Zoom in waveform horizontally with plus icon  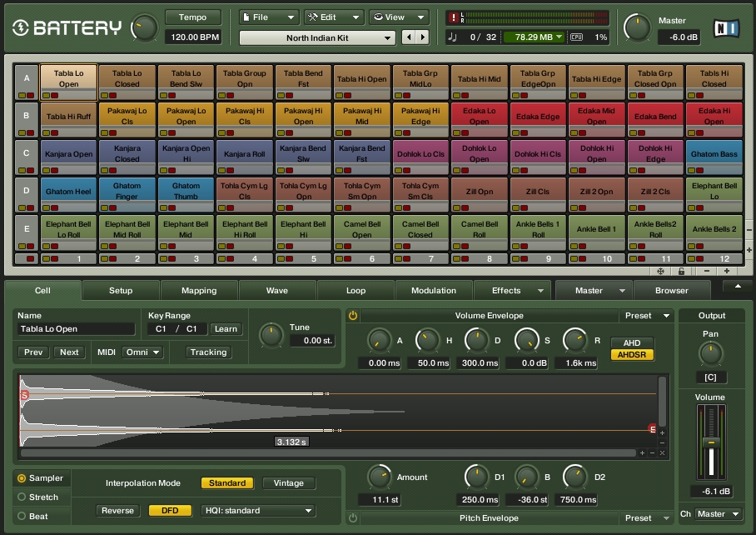[642, 453]
